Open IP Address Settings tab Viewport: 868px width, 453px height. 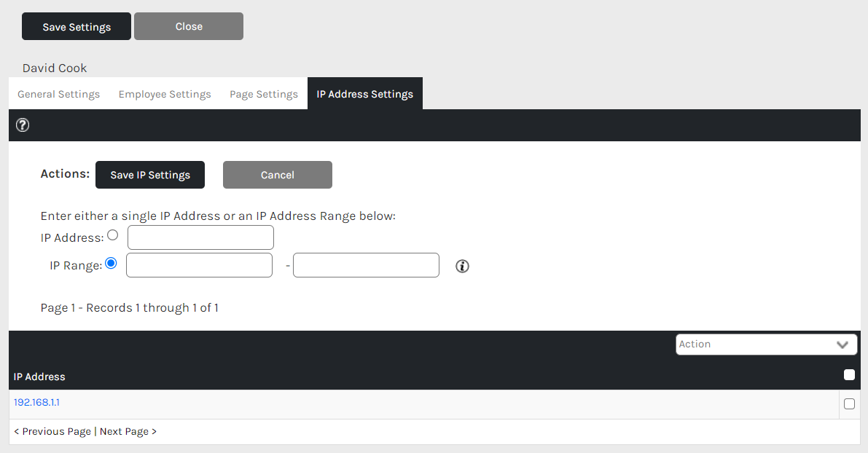click(365, 94)
